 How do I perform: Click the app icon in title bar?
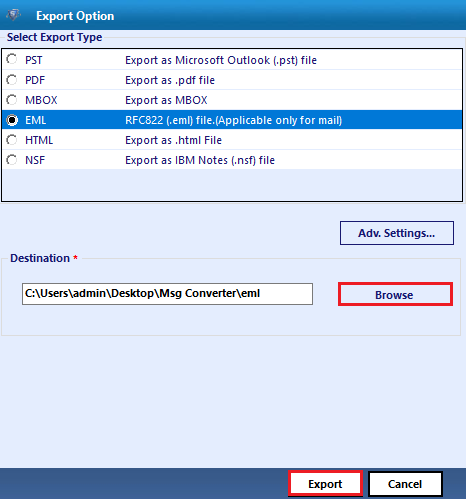(x=14, y=15)
